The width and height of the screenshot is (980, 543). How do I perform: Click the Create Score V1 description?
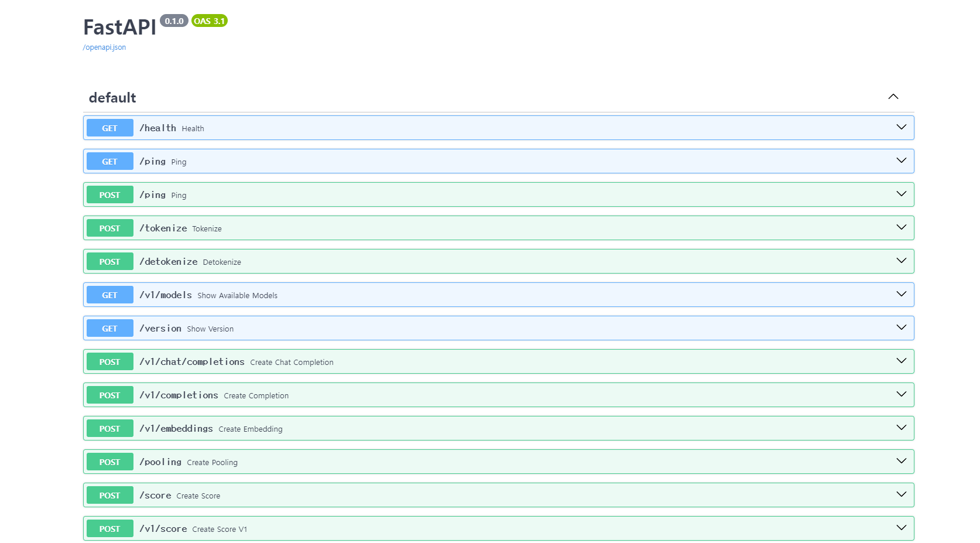pyautogui.click(x=220, y=529)
